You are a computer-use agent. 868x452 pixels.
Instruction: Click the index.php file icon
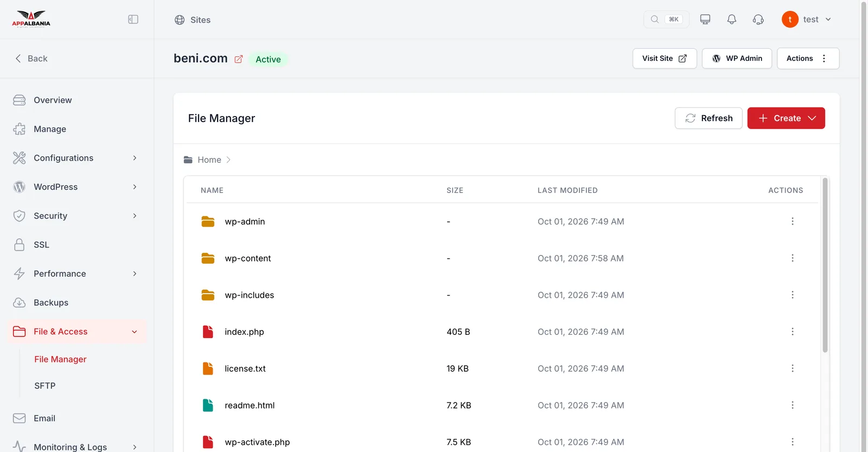(x=208, y=332)
